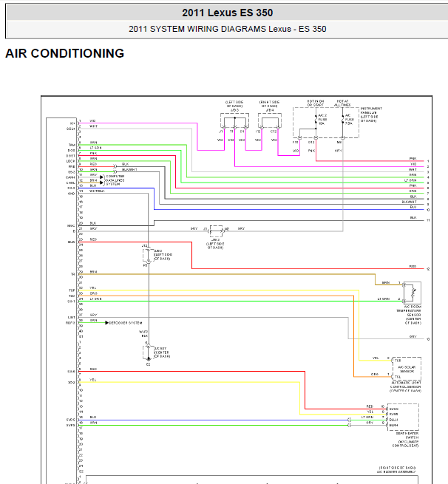
Task: Click the 7.5A A/C fuse symbol
Action: pos(342,120)
